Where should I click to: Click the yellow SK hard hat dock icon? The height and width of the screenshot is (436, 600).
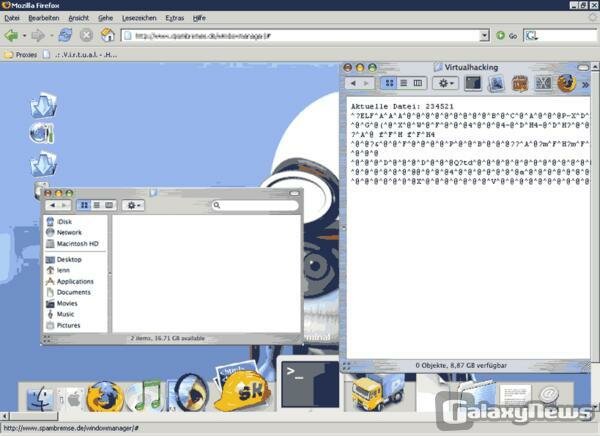pos(241,391)
